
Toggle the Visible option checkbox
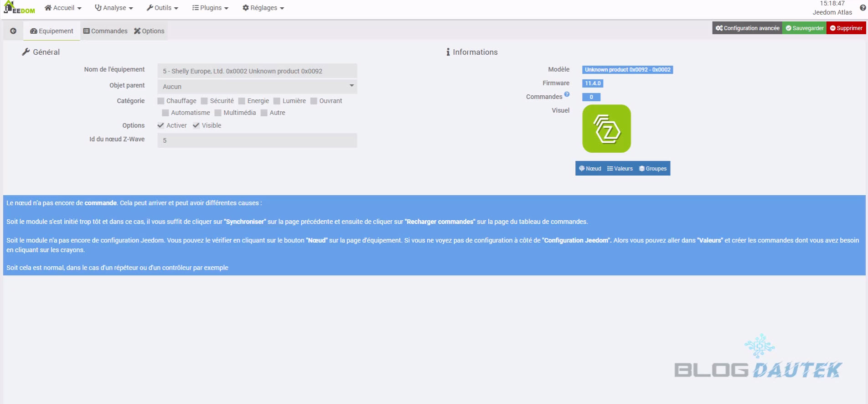(196, 125)
